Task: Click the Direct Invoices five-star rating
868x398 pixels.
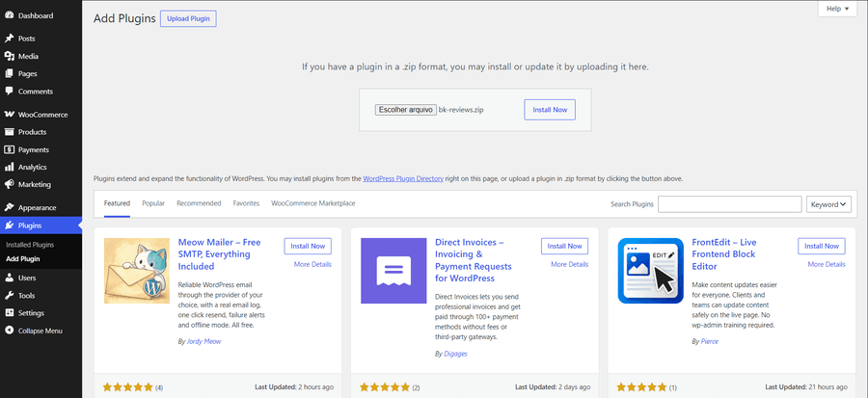Action: pyautogui.click(x=385, y=387)
